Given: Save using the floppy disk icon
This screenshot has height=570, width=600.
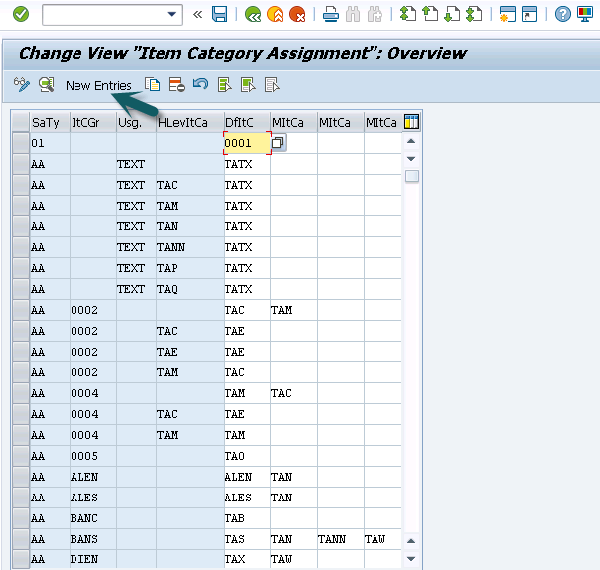Looking at the screenshot, I should coord(220,15).
